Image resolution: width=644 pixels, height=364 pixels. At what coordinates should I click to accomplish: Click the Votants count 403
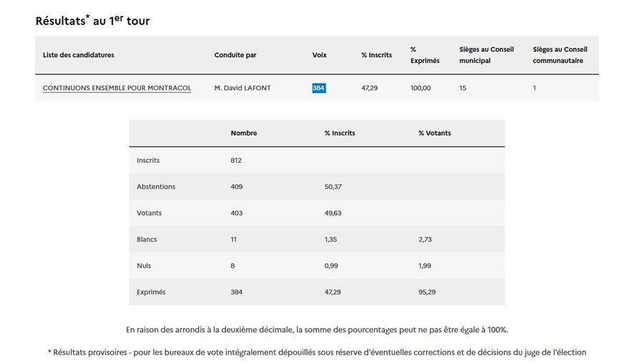pos(237,214)
